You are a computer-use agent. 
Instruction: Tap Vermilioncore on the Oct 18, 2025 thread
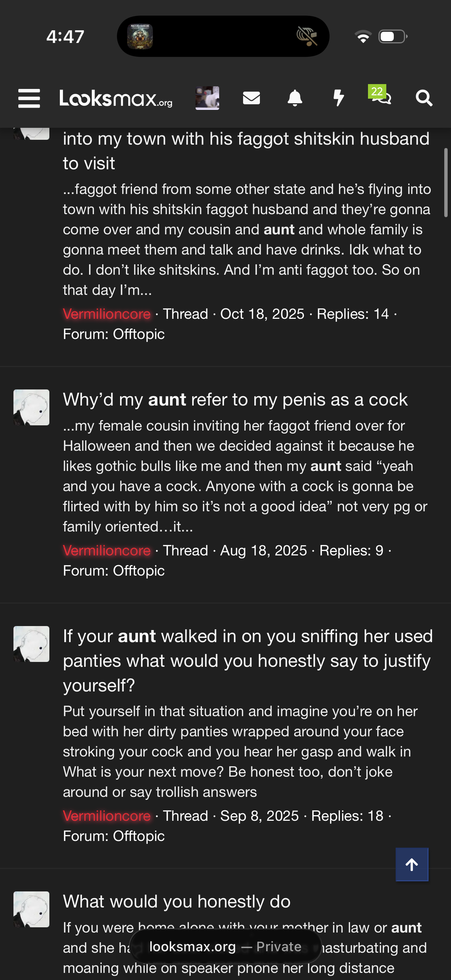[107, 314]
